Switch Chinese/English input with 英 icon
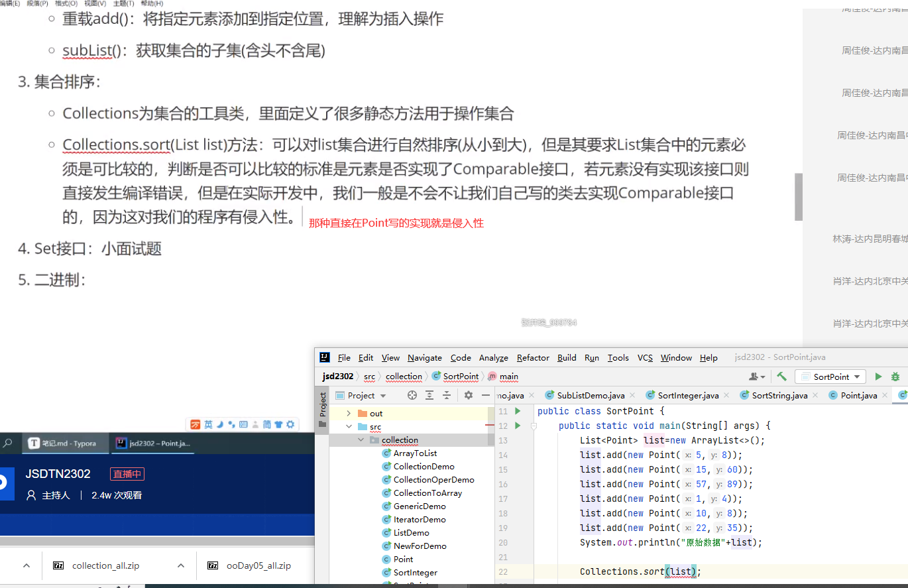This screenshot has height=588, width=908. click(x=208, y=424)
